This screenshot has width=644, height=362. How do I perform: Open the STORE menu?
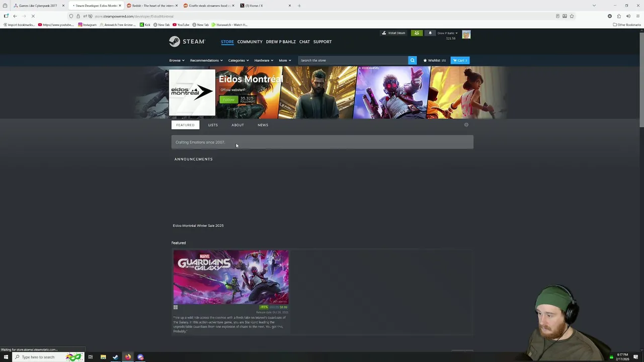click(x=227, y=42)
